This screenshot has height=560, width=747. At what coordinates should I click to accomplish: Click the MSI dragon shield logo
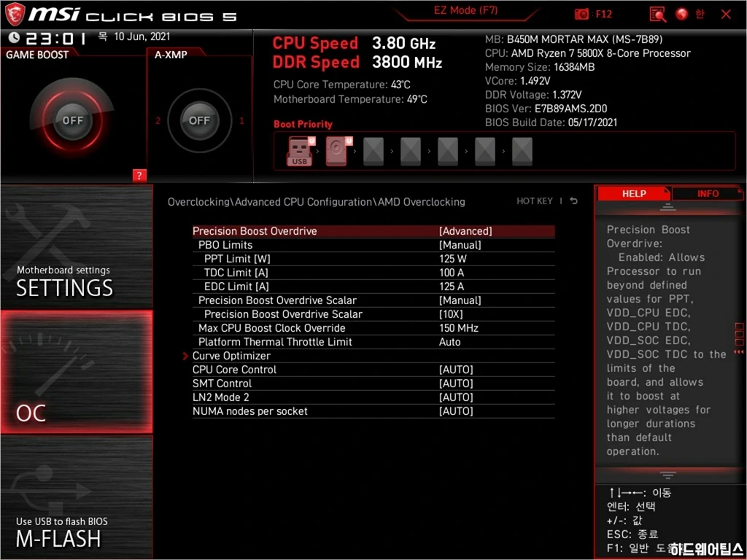coord(15,15)
